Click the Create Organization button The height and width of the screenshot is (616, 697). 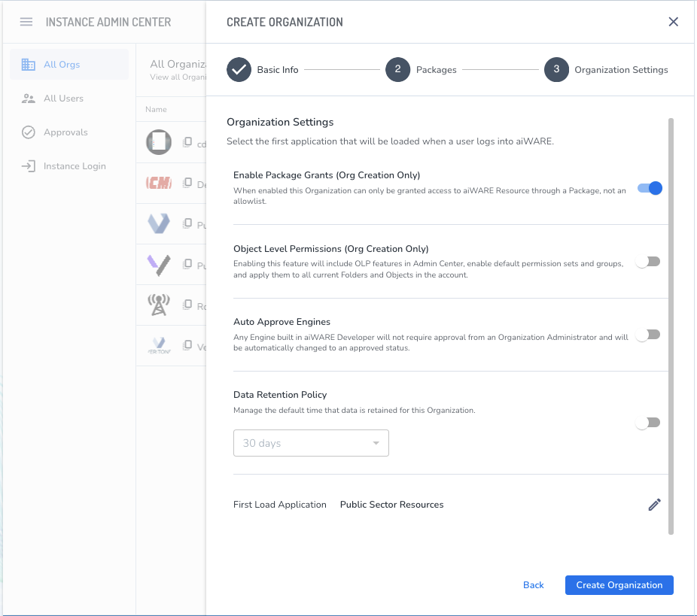[x=619, y=585]
